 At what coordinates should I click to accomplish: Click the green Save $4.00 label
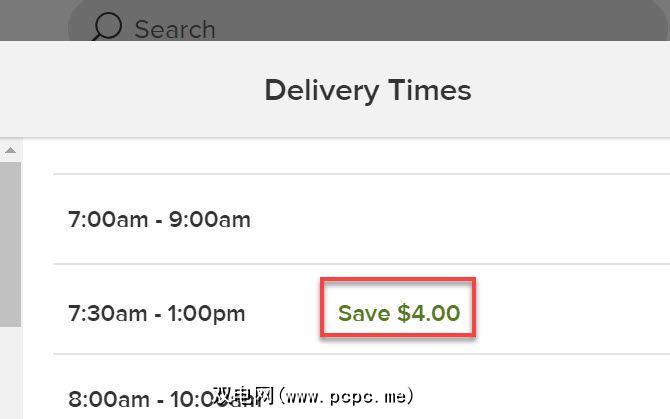(399, 313)
